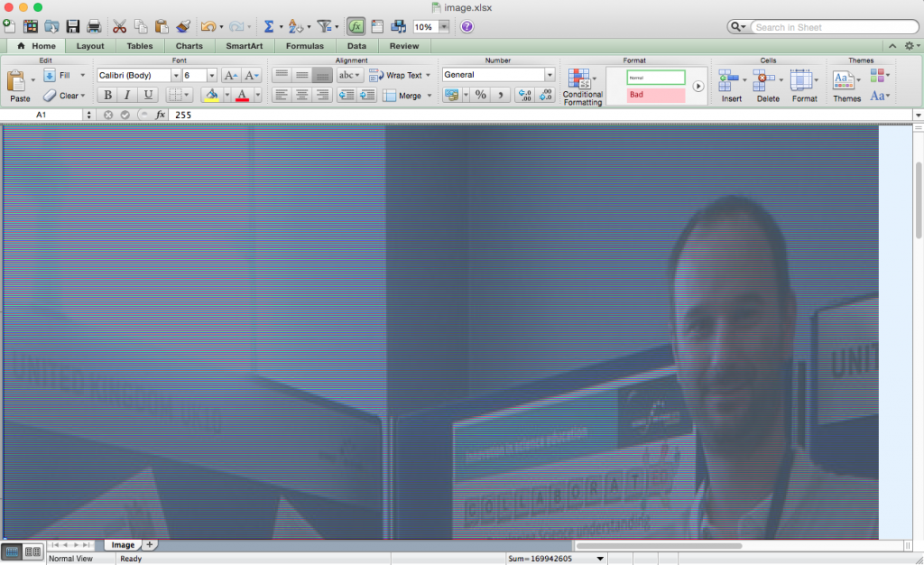The image size is (924, 565).
Task: Expand the cell styles gallery arrow
Action: point(698,86)
